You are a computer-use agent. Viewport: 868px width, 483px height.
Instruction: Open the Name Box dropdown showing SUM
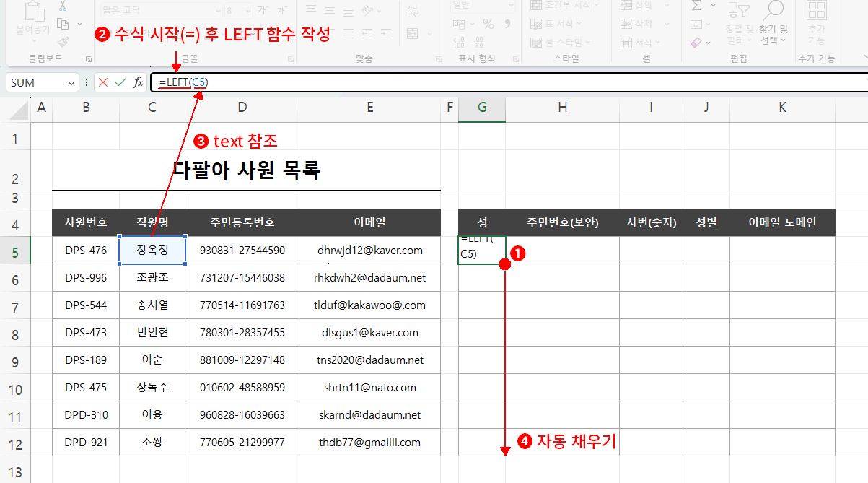point(71,82)
